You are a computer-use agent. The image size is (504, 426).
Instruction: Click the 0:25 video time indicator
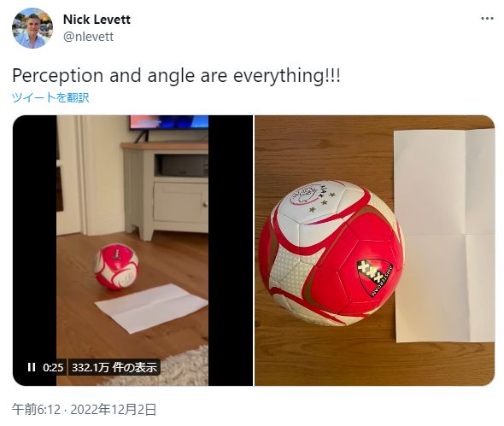(53, 367)
